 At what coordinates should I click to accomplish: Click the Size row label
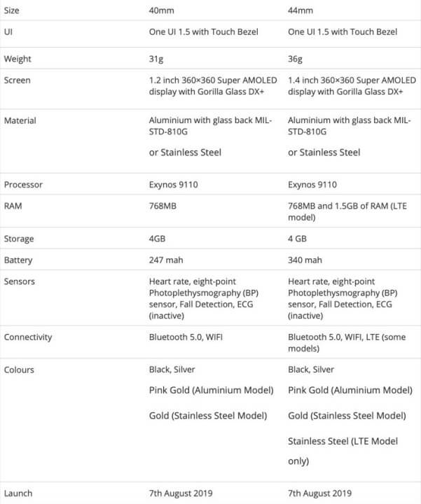pyautogui.click(x=12, y=10)
